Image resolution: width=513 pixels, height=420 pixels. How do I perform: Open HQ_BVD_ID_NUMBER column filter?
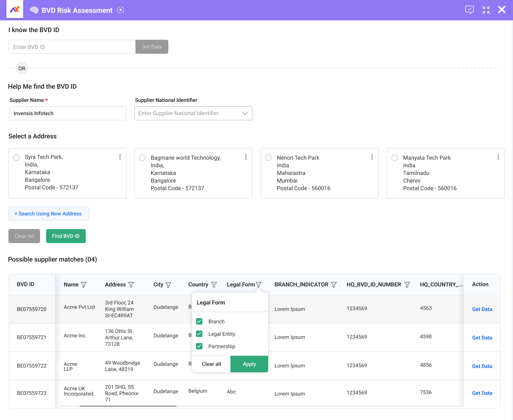coord(407,285)
